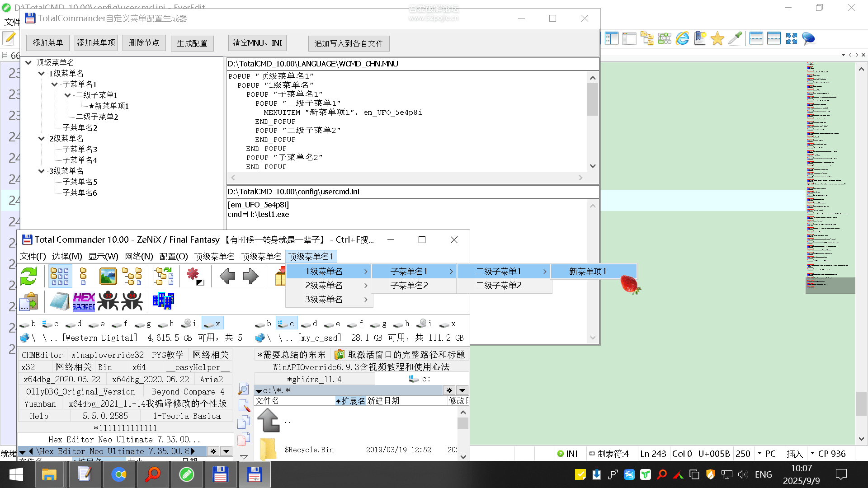This screenshot has width=868, height=488.
Task: Launch the 64-bit debugger bug icon
Action: click(x=132, y=301)
